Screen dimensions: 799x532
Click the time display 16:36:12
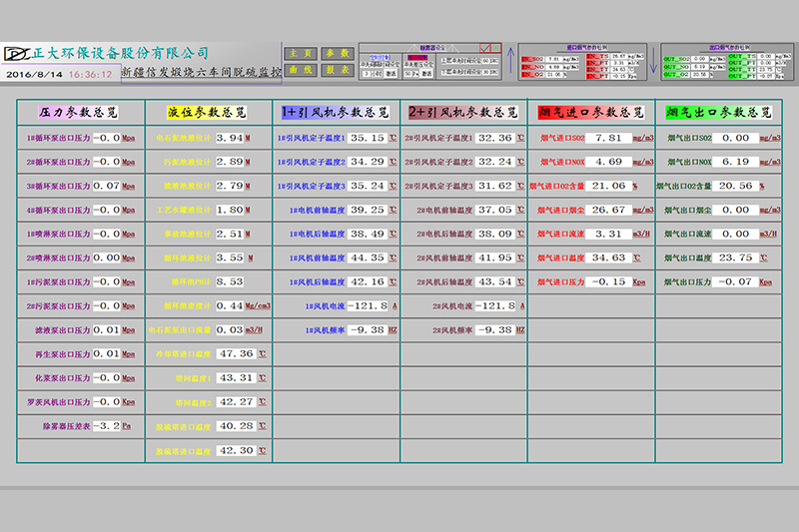point(90,74)
